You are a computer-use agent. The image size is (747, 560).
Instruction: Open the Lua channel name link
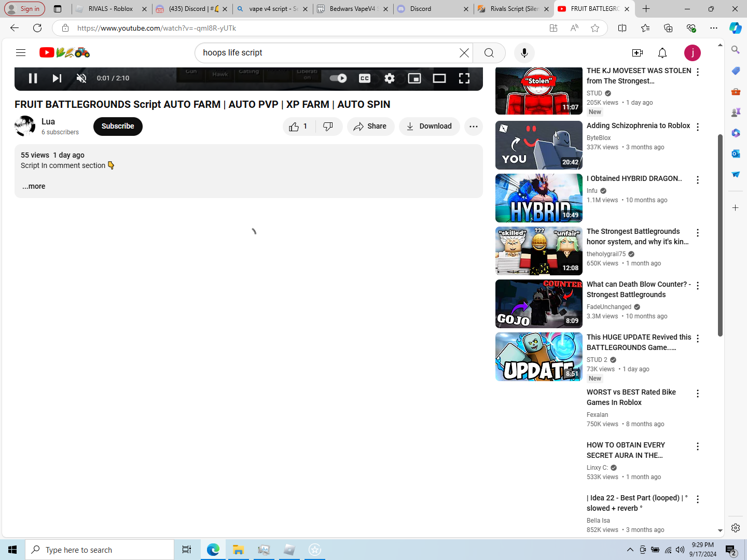[x=48, y=121]
